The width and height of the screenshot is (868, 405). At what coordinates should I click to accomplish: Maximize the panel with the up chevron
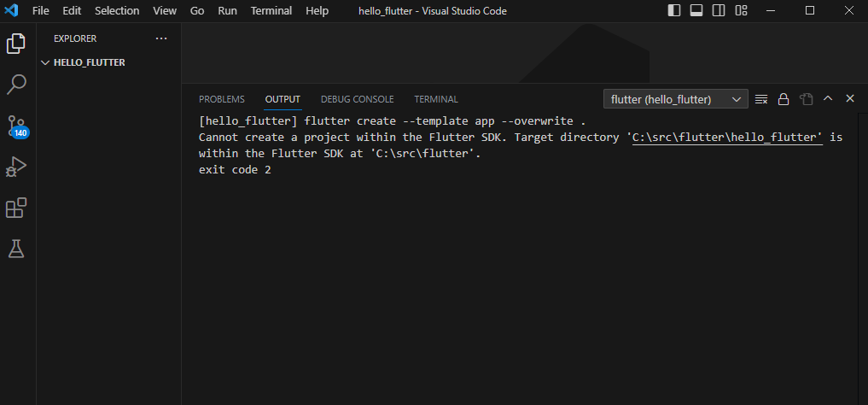coord(828,98)
